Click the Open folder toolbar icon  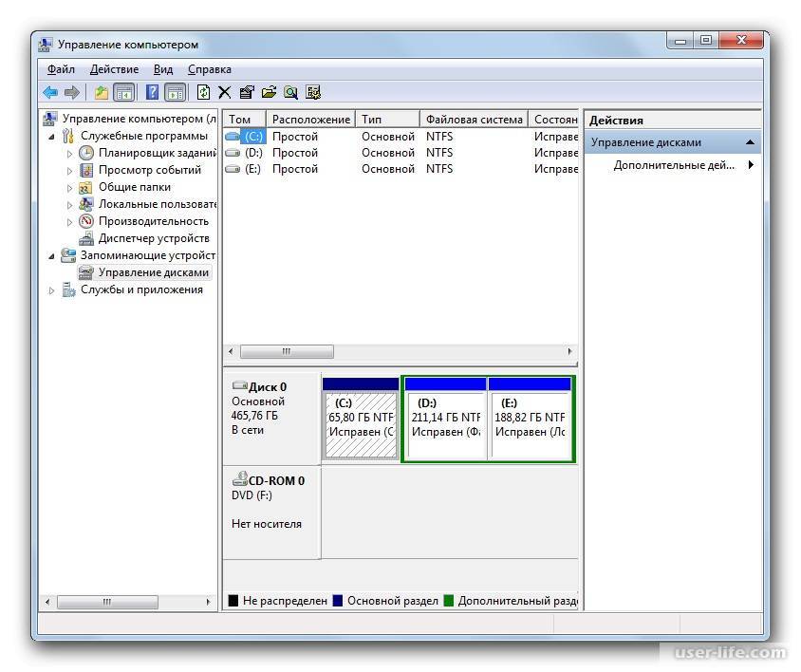(269, 92)
